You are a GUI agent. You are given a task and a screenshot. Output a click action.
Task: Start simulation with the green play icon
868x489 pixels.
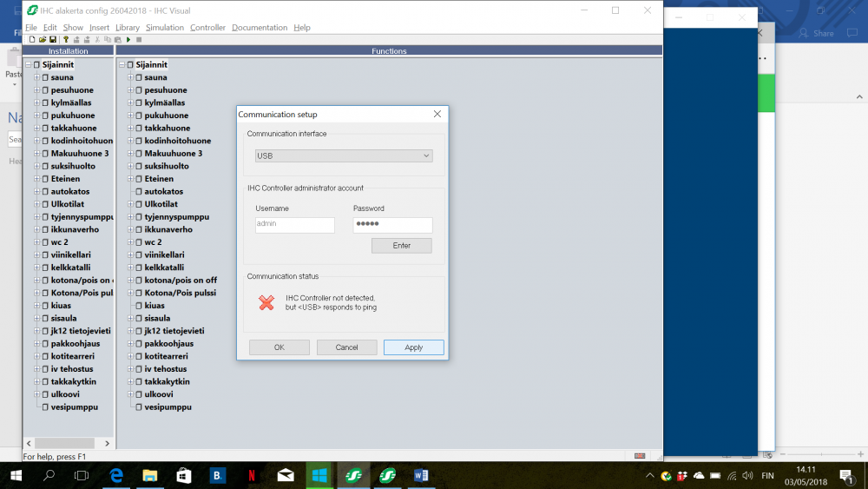128,40
